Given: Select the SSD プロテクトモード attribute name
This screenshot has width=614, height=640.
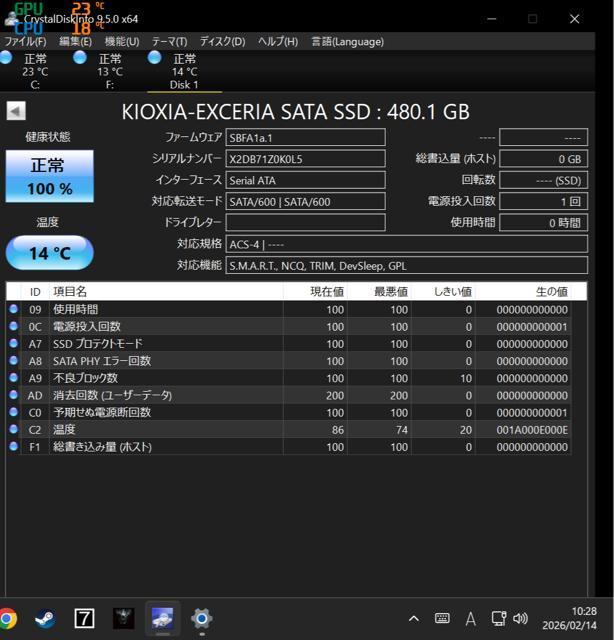Looking at the screenshot, I should coord(98,344).
